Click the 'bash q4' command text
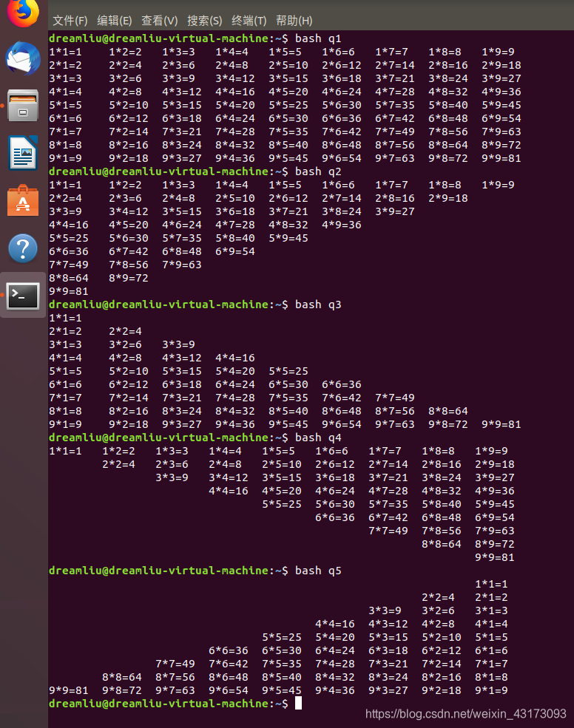The width and height of the screenshot is (574, 728). [x=318, y=438]
